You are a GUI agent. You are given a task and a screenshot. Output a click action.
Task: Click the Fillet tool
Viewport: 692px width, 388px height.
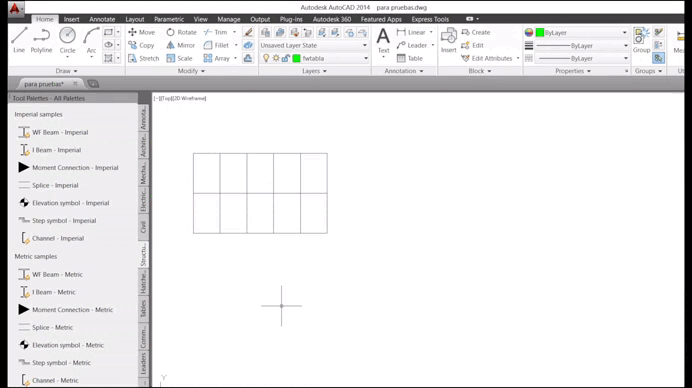pos(216,45)
